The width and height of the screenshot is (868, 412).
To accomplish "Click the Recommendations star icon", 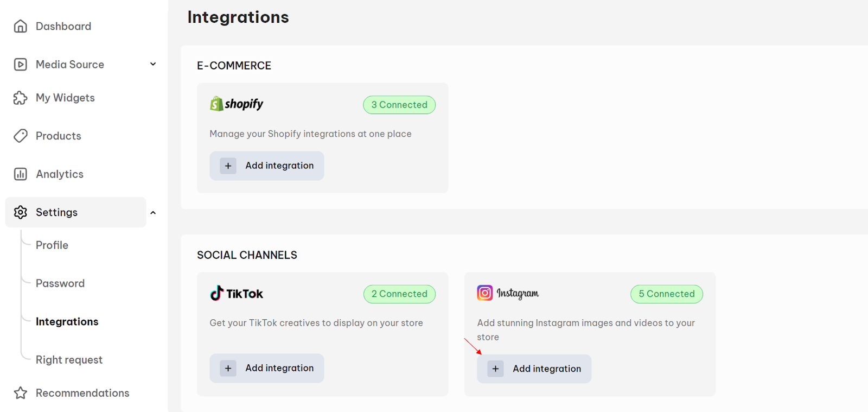I will point(21,393).
